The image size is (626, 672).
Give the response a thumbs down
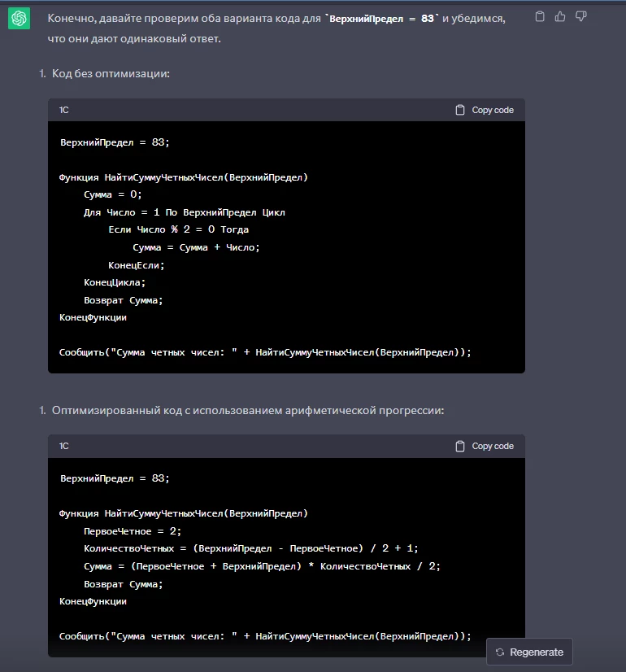point(580,17)
